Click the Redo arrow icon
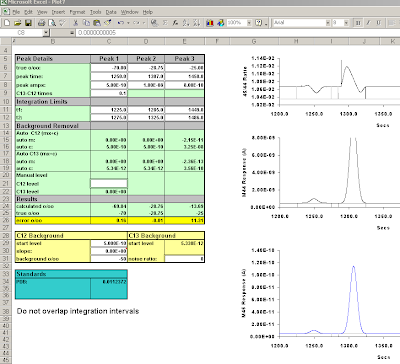This screenshot has height=364, width=400. pos(136,23)
